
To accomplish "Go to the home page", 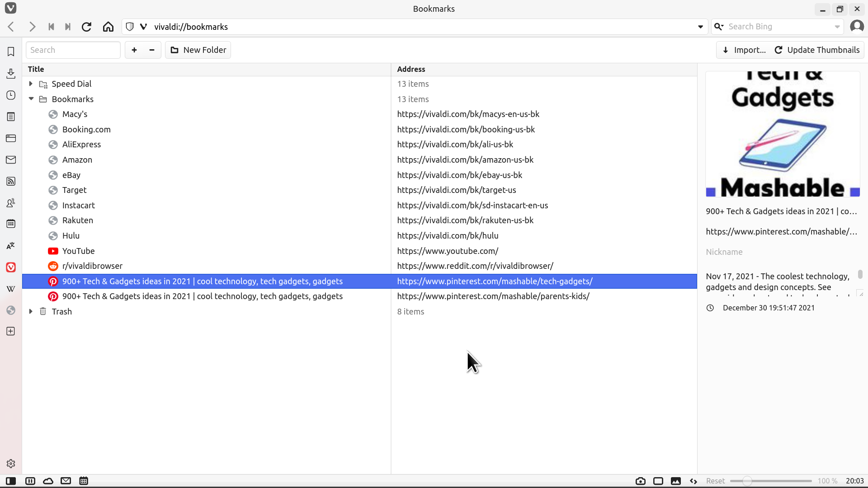I will pos(108,27).
